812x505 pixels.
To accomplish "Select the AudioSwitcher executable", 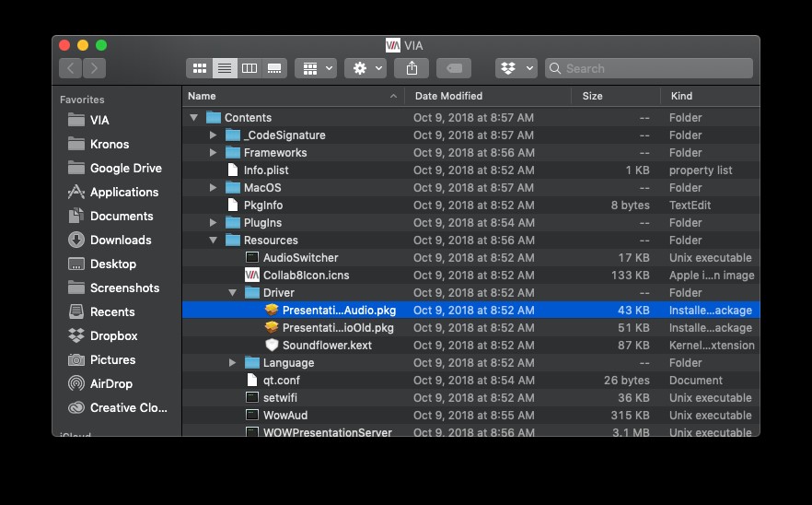I will click(x=470, y=258).
